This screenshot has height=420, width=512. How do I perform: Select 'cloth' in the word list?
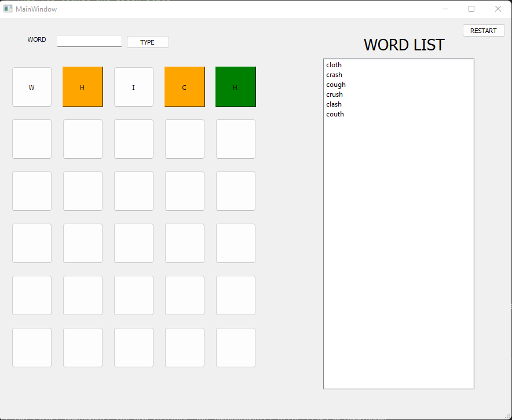(334, 65)
